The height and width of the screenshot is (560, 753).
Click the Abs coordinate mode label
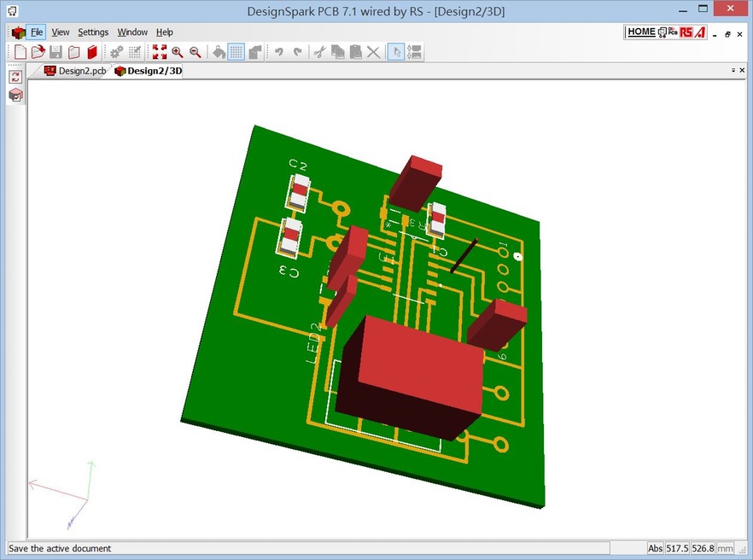pos(655,548)
